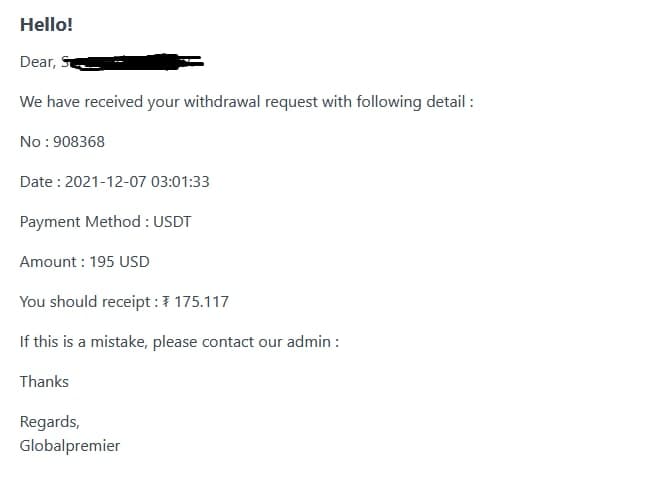This screenshot has width=646, height=478.
Task: Click the Date label
Action: pyautogui.click(x=36, y=182)
